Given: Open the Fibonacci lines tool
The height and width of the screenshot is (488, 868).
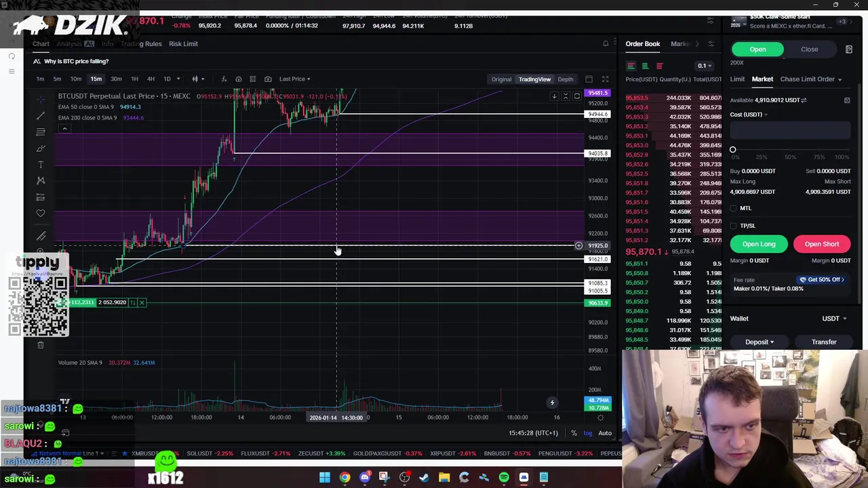Looking at the screenshot, I should pyautogui.click(x=41, y=131).
